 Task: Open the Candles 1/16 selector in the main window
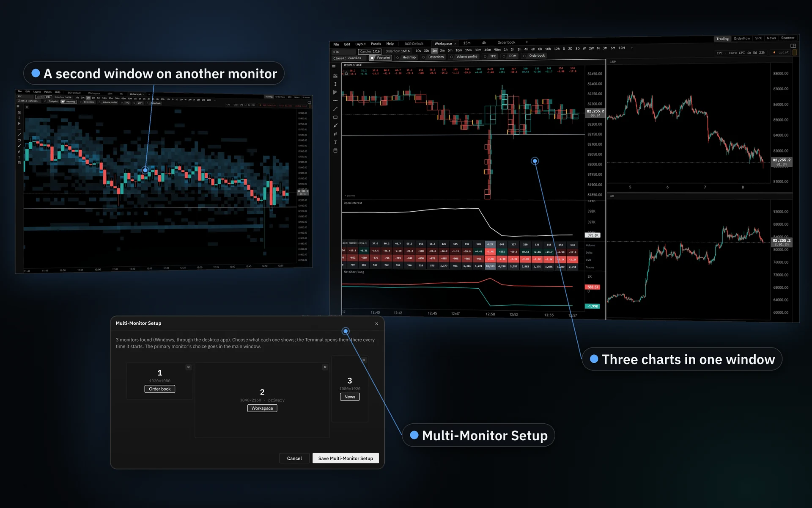(x=370, y=51)
